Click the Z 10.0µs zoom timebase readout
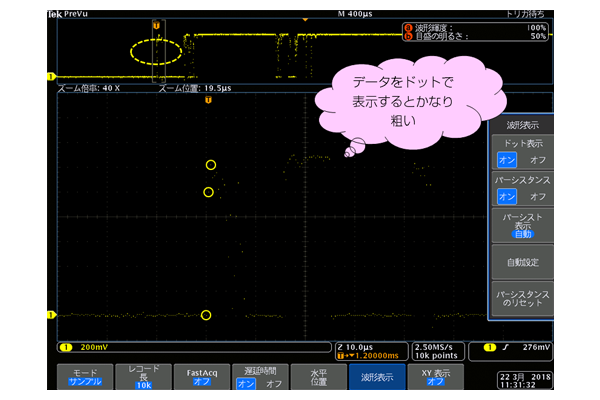The height and width of the screenshot is (400, 600). [355, 347]
